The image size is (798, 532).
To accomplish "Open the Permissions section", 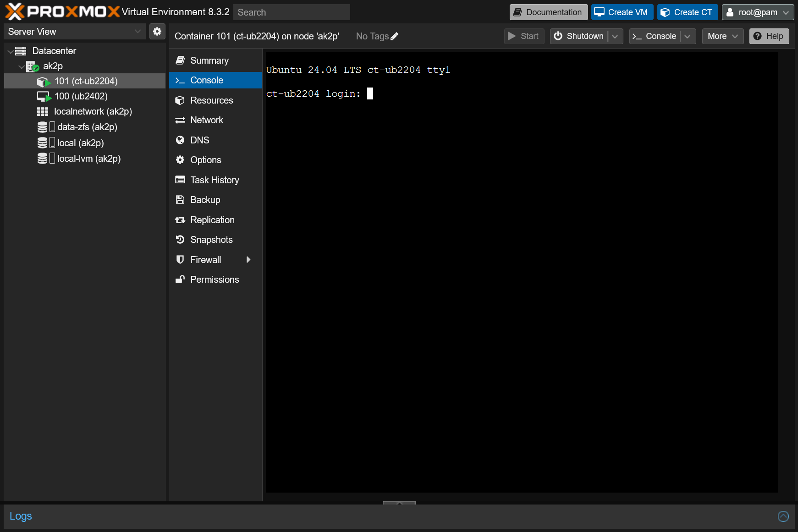I will click(x=215, y=280).
